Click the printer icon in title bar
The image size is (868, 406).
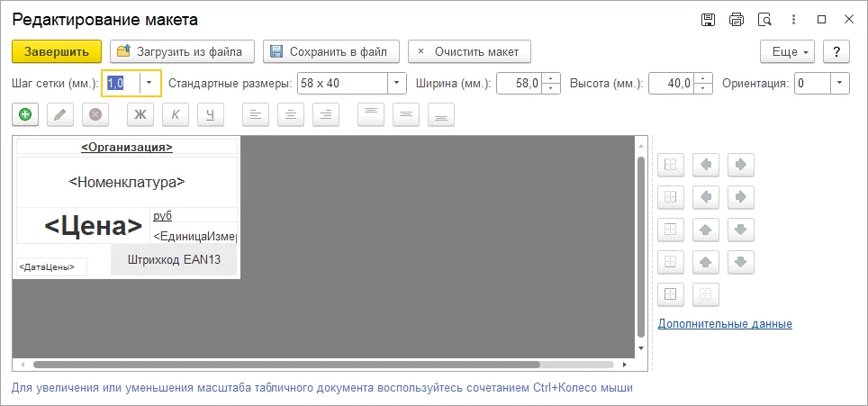click(737, 20)
